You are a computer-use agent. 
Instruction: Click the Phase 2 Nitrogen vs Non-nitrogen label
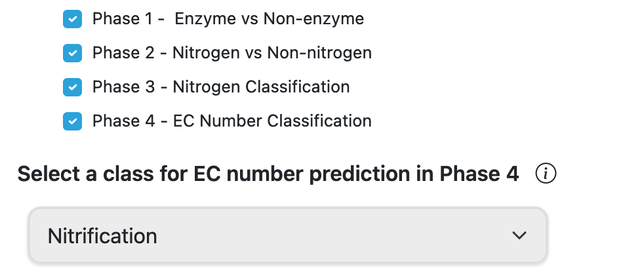pyautogui.click(x=232, y=53)
